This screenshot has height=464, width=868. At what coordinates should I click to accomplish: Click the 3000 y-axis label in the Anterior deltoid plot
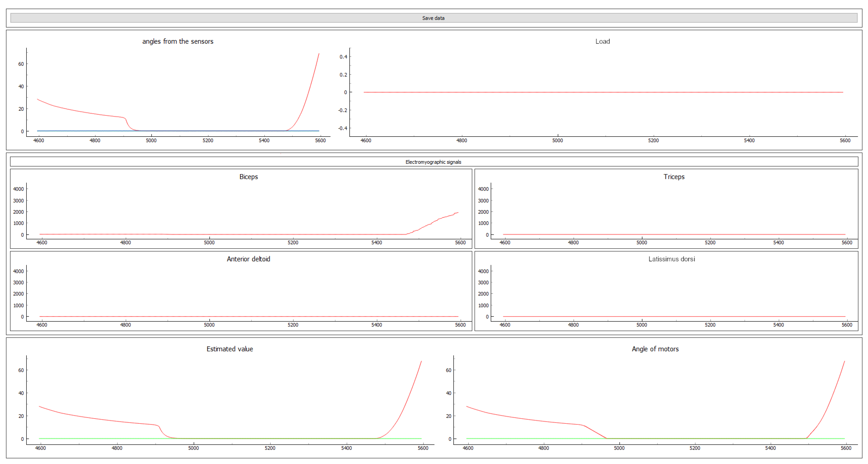point(19,282)
